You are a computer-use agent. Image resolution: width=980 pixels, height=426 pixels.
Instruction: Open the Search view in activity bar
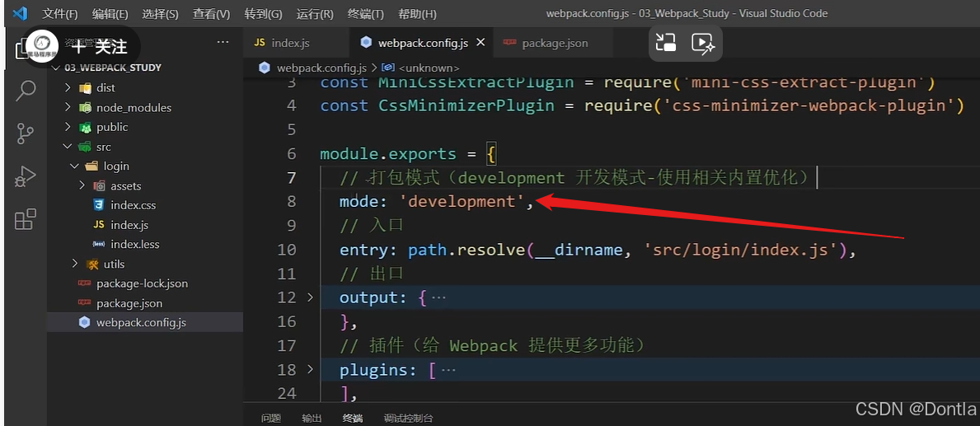pos(25,91)
